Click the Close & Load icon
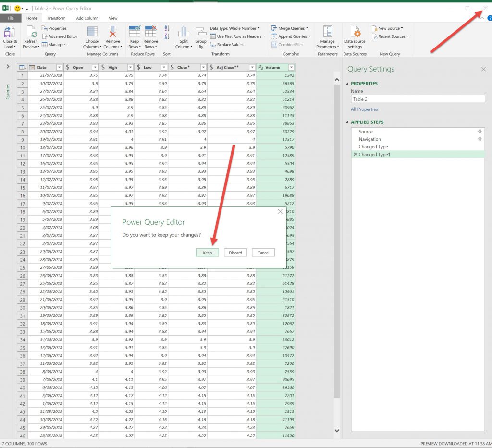This screenshot has width=492, height=448. pyautogui.click(x=10, y=33)
